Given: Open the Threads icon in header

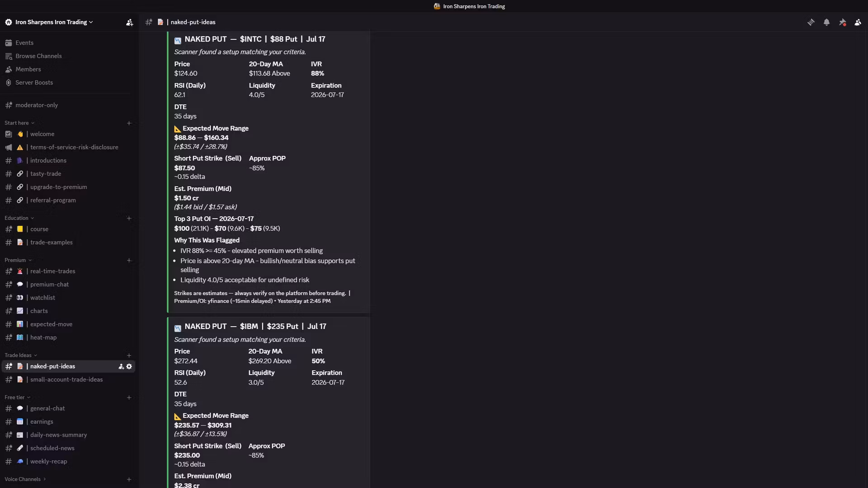Looking at the screenshot, I should coord(811,22).
